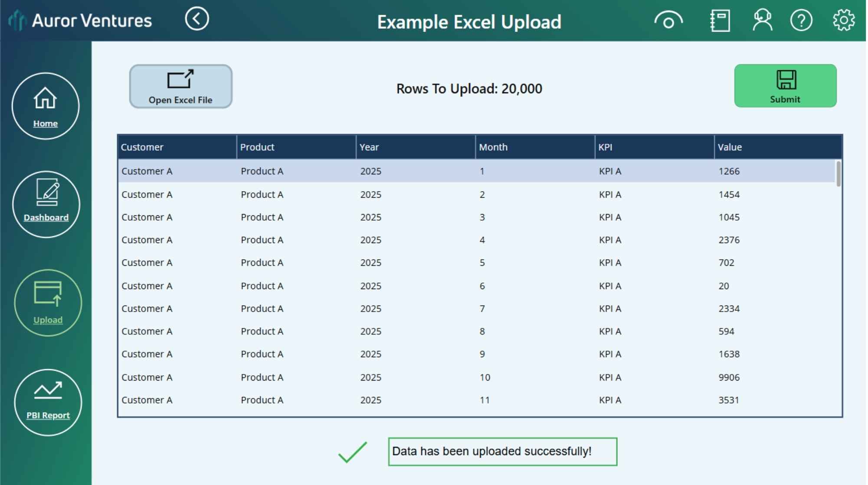Open the help question mark icon
The height and width of the screenshot is (485, 868).
801,20
